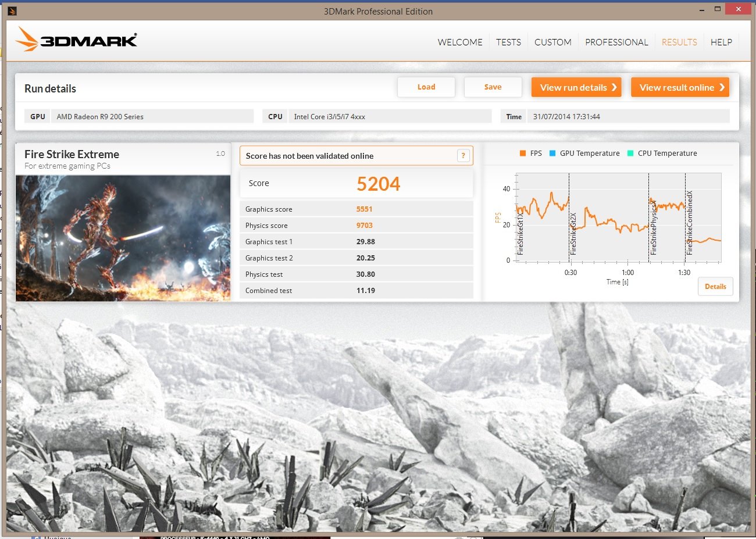756x539 pixels.
Task: Open the TESTS tab
Action: pos(508,42)
